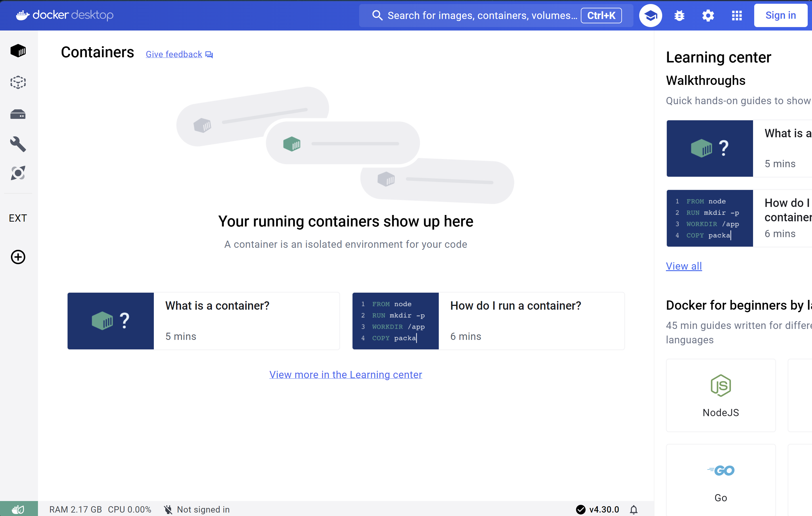Image resolution: width=812 pixels, height=516 pixels.
Task: Click the add extensions plus icon
Action: tap(18, 257)
